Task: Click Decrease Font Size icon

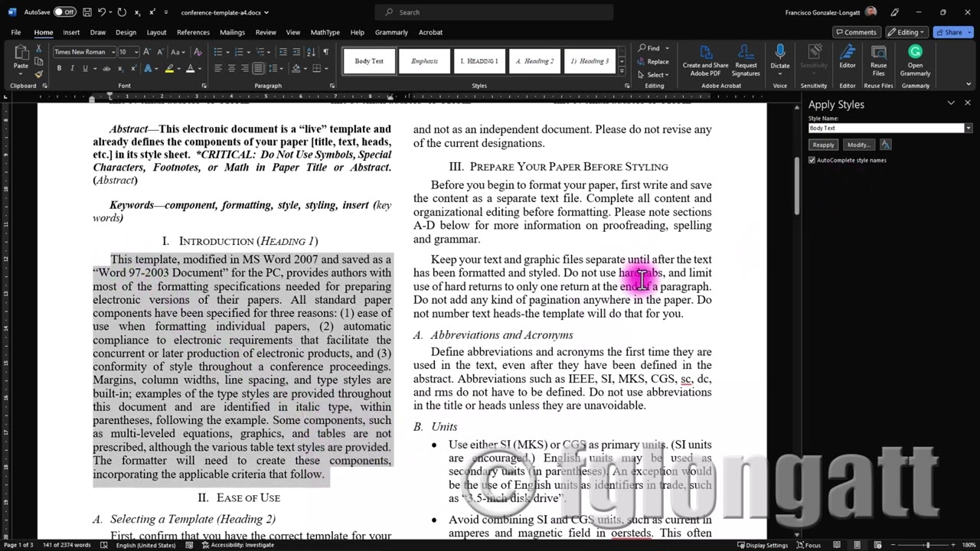Action: 160,52
